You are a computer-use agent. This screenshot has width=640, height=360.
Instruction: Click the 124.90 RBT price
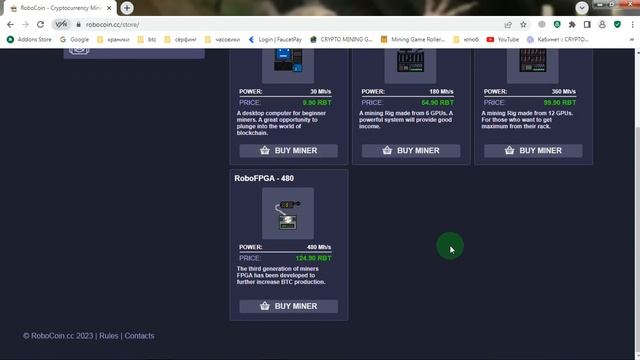[x=313, y=258]
